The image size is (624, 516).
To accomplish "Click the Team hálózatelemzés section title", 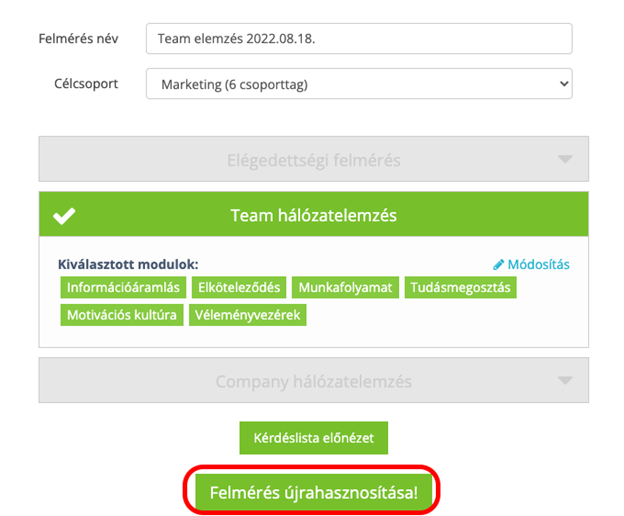I will [x=314, y=216].
